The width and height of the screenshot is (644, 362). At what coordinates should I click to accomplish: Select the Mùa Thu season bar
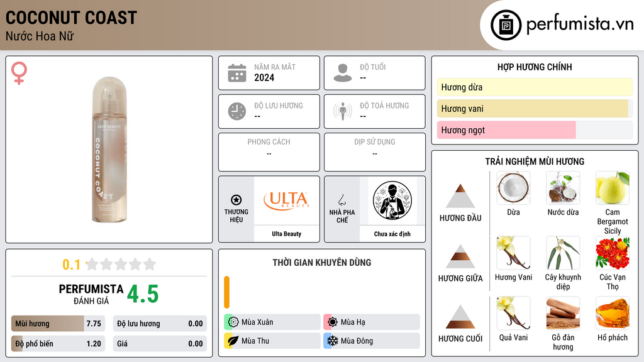tap(272, 341)
